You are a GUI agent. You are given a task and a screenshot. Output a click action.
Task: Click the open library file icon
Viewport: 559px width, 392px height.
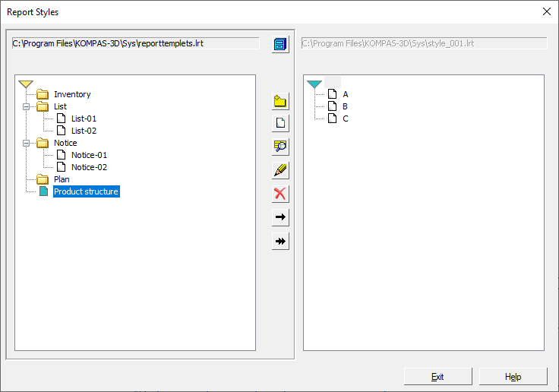280,44
